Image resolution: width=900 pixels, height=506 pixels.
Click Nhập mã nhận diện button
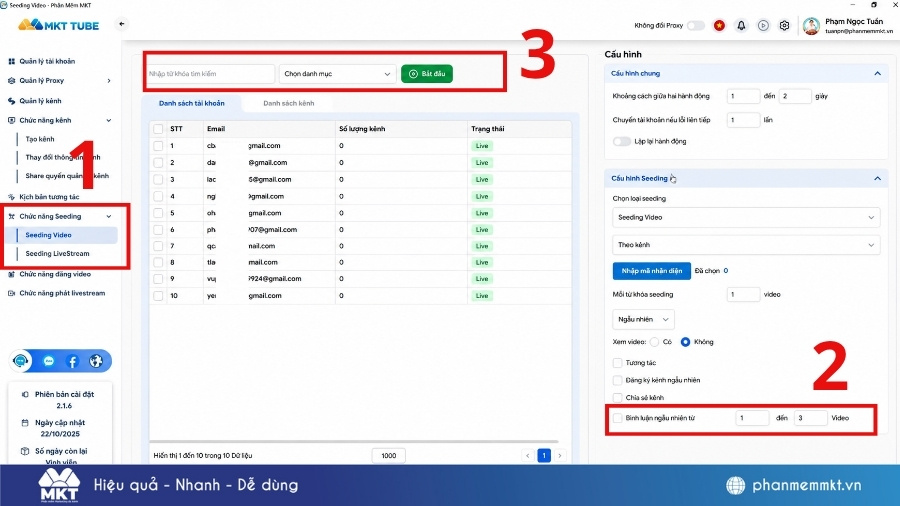tap(651, 271)
